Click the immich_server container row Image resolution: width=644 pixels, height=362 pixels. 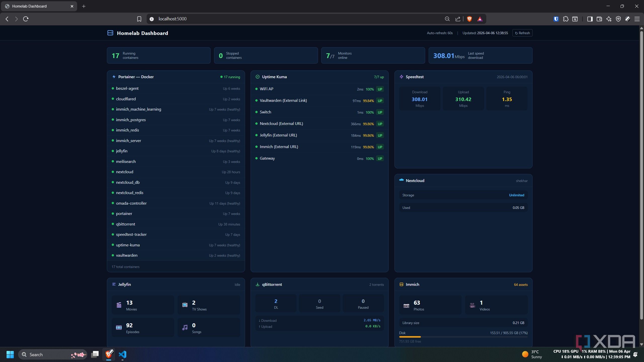pos(176,141)
